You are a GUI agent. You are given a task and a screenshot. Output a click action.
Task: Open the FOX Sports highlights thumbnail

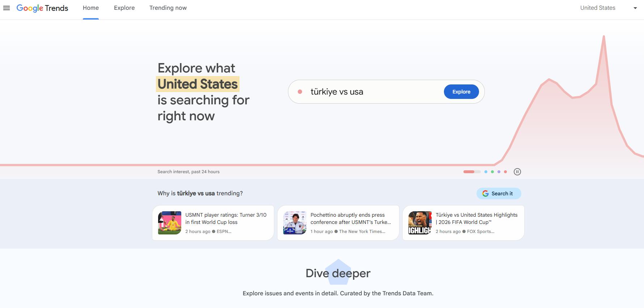click(x=420, y=223)
